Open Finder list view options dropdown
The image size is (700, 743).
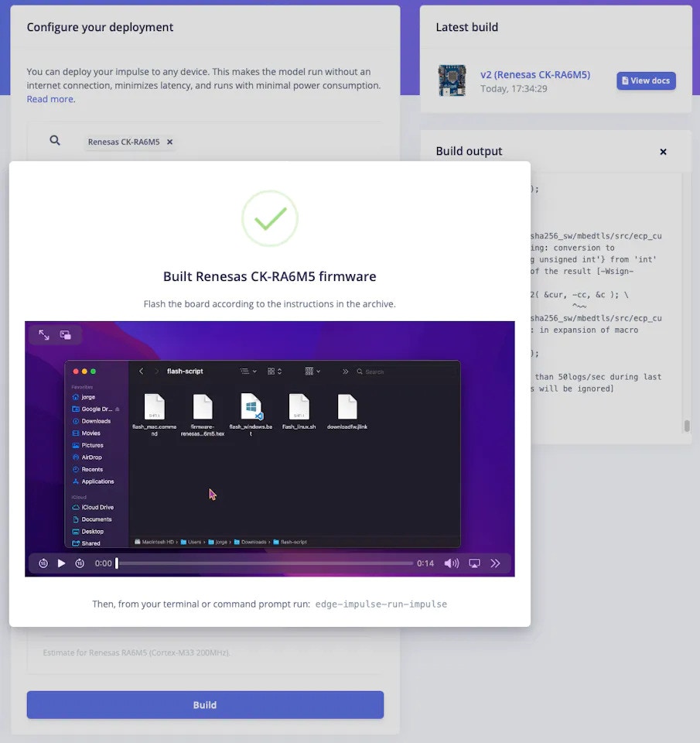248,371
